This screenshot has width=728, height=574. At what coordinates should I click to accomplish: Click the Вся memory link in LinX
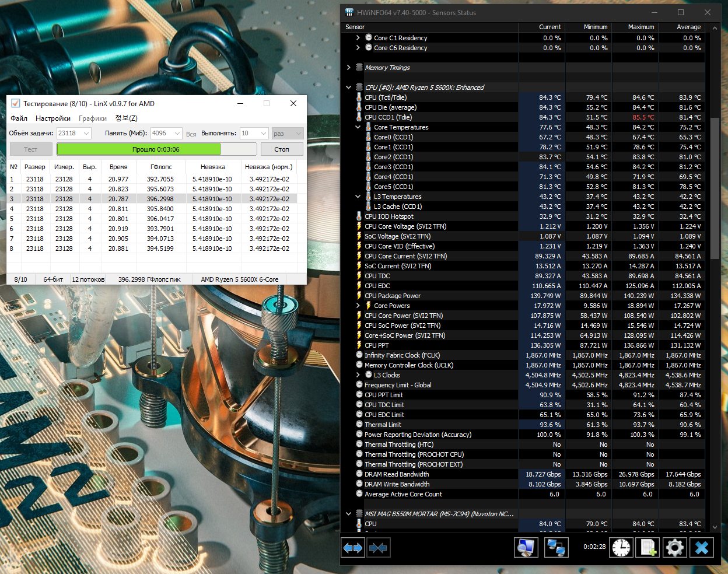coord(191,134)
